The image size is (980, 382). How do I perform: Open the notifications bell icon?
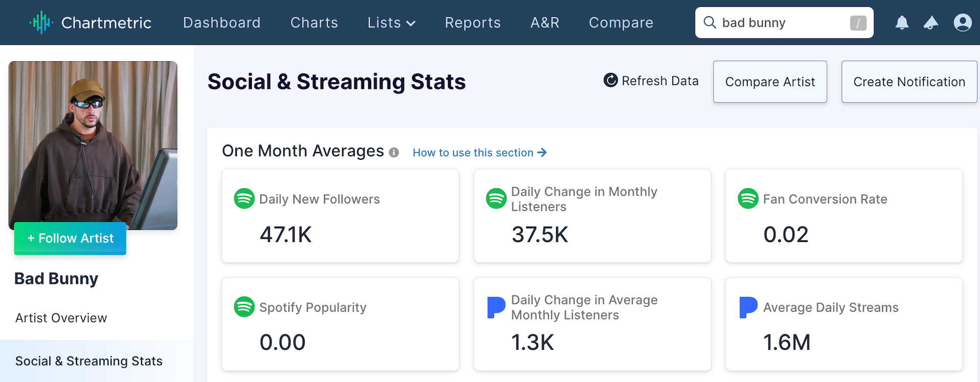(902, 22)
